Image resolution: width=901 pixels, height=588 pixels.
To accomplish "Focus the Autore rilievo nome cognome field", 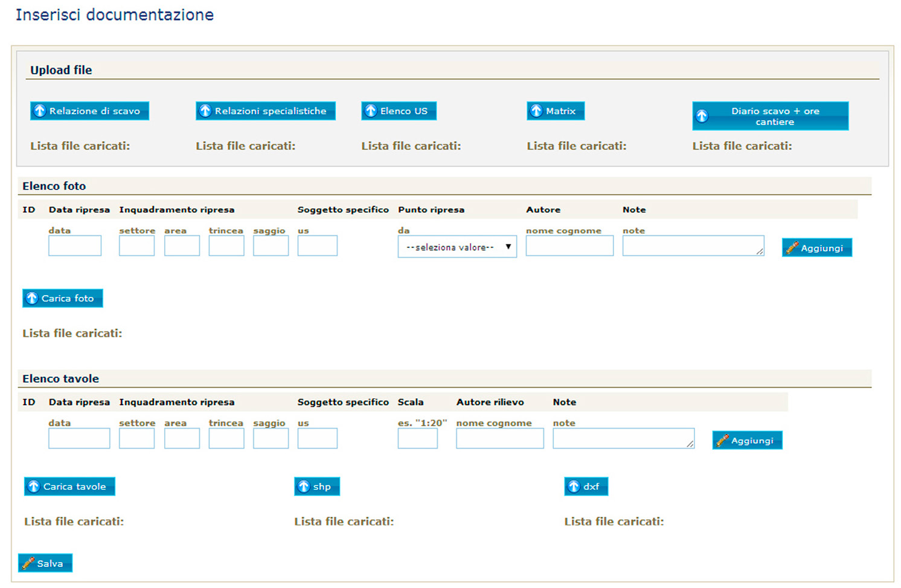I will 500,438.
